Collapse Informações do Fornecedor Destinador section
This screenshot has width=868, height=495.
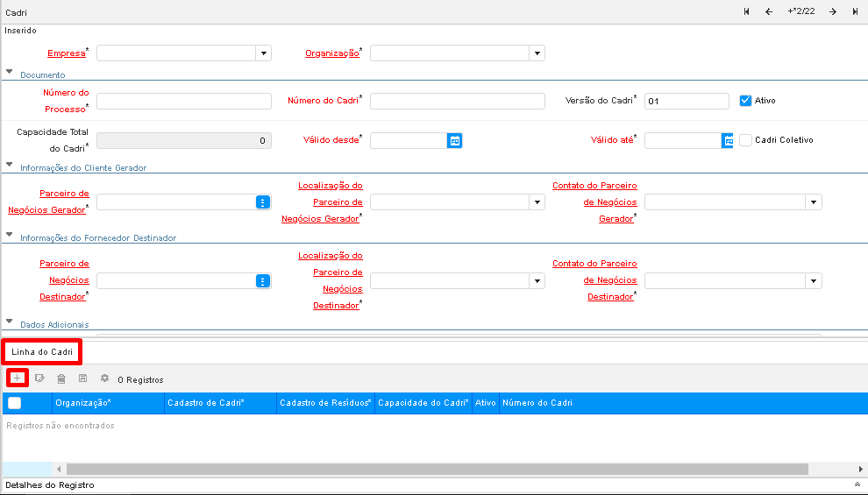click(10, 235)
